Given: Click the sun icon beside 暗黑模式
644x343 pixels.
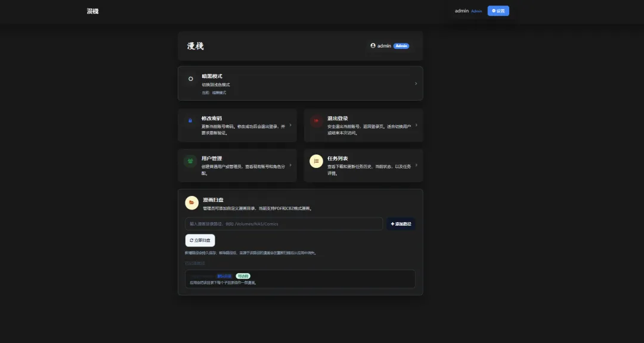Looking at the screenshot, I should [191, 79].
